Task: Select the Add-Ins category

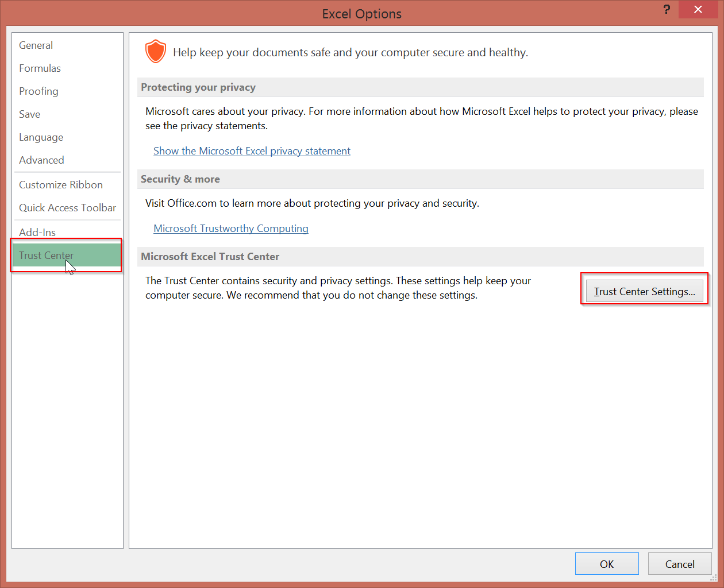Action: pos(67,232)
